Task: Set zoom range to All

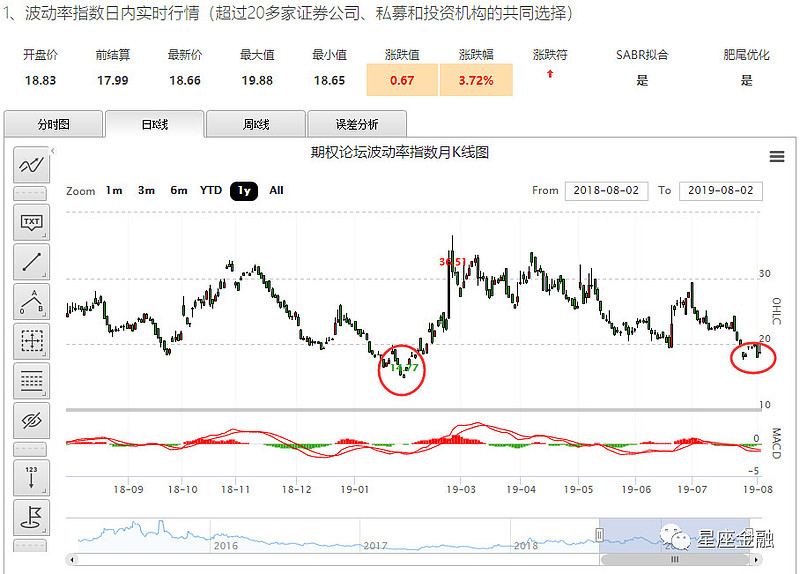Action: (x=276, y=191)
